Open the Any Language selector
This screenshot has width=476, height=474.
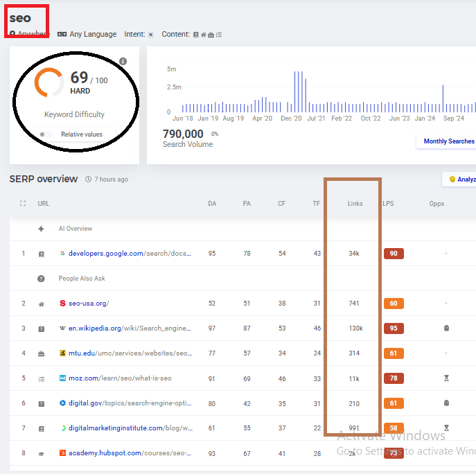tap(87, 34)
